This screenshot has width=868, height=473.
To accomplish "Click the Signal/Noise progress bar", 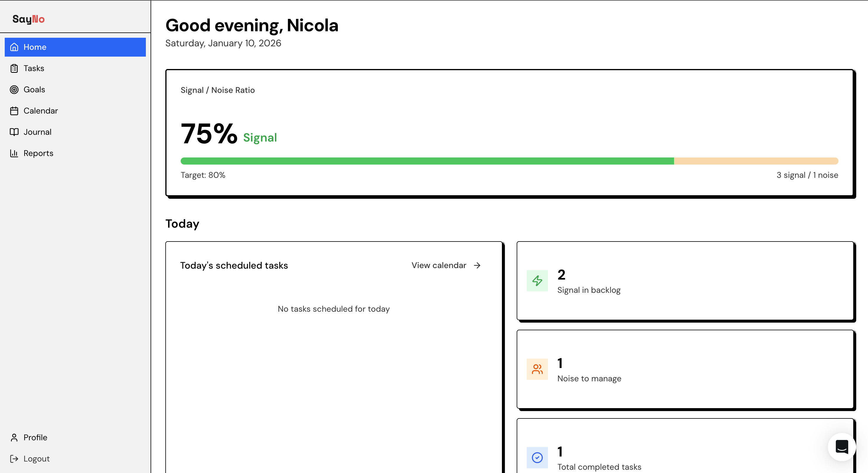I will [509, 161].
